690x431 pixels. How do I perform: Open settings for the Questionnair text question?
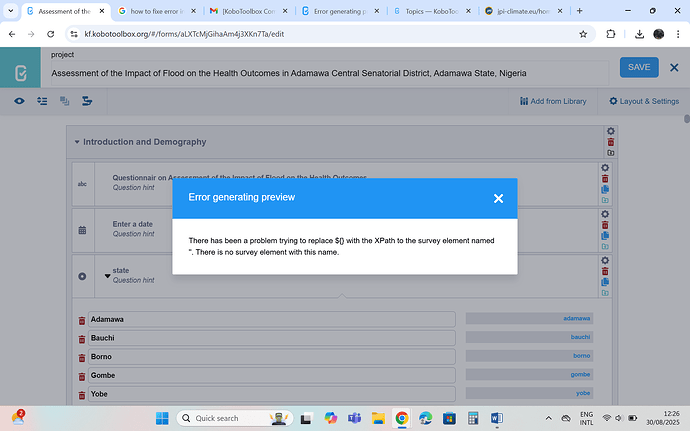(605, 168)
